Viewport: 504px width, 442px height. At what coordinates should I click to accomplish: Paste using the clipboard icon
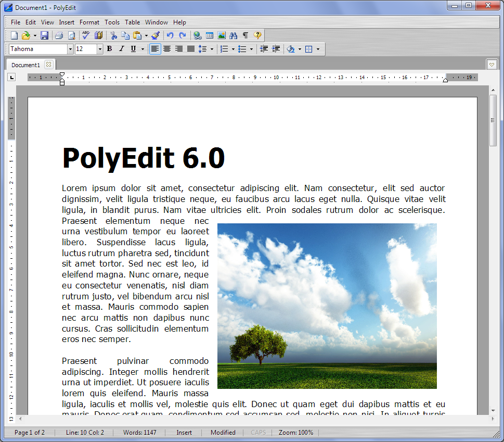click(137, 35)
